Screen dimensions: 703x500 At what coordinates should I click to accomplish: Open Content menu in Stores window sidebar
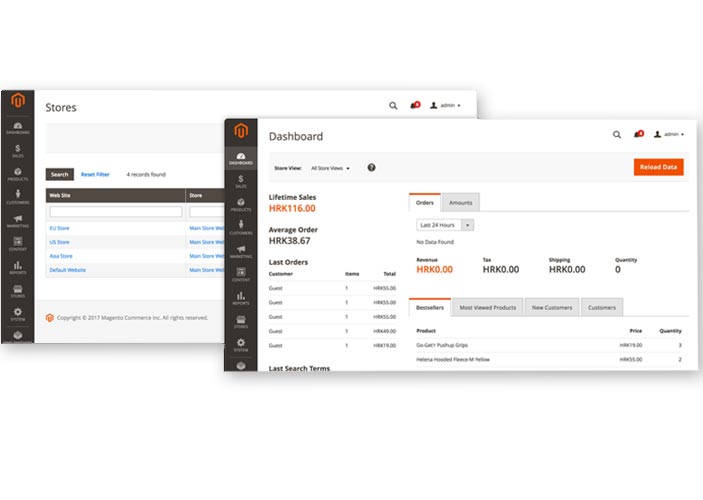pos(18,244)
